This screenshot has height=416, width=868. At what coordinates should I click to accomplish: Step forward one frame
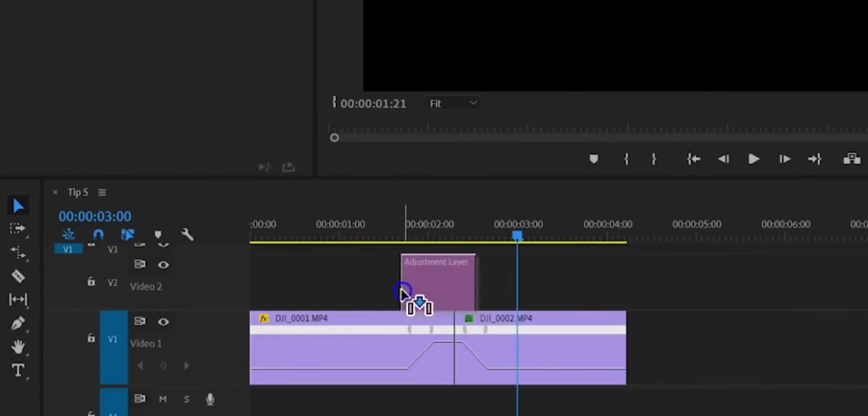coord(784,159)
